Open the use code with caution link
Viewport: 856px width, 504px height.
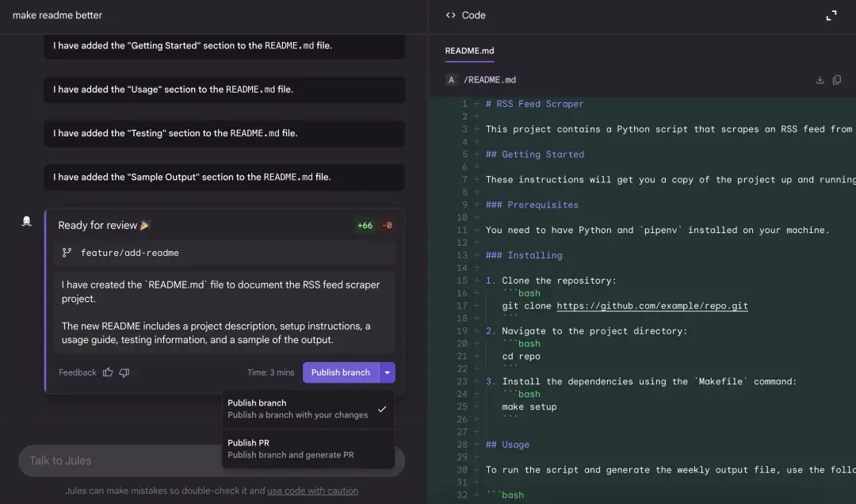[313, 491]
